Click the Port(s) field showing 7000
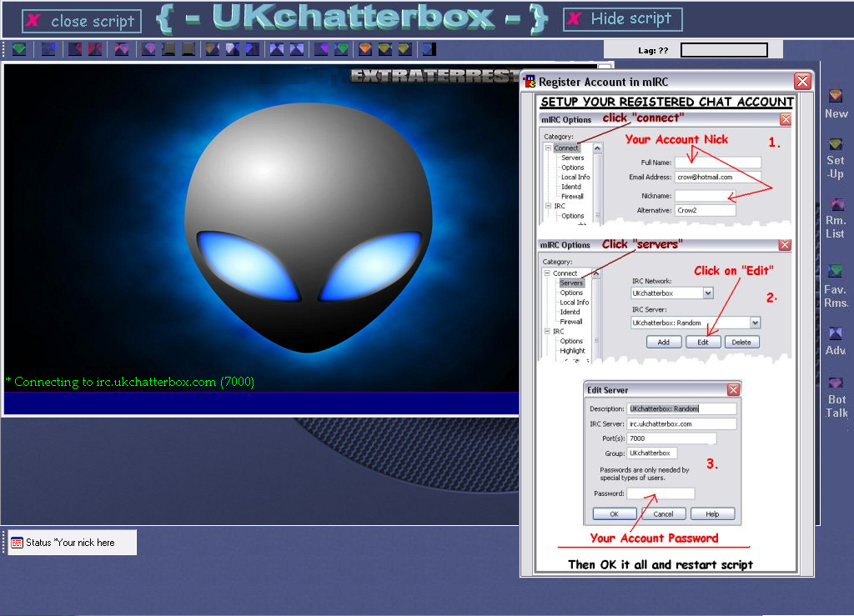854x616 pixels. [x=671, y=438]
